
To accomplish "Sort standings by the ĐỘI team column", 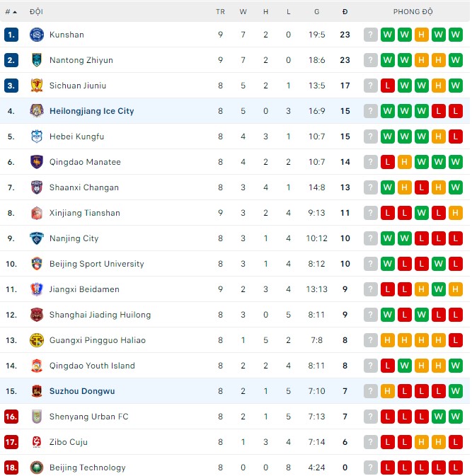I will (36, 12).
